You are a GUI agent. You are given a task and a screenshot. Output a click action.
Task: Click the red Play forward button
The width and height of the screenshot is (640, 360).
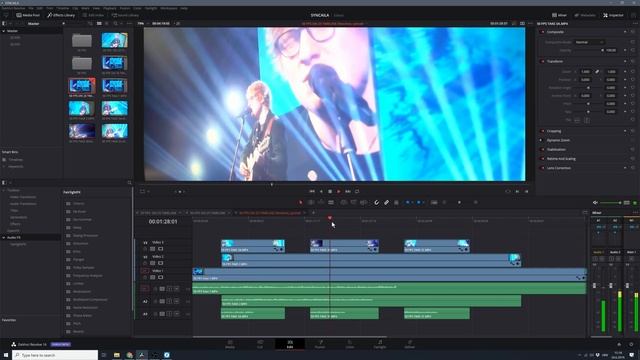338,191
